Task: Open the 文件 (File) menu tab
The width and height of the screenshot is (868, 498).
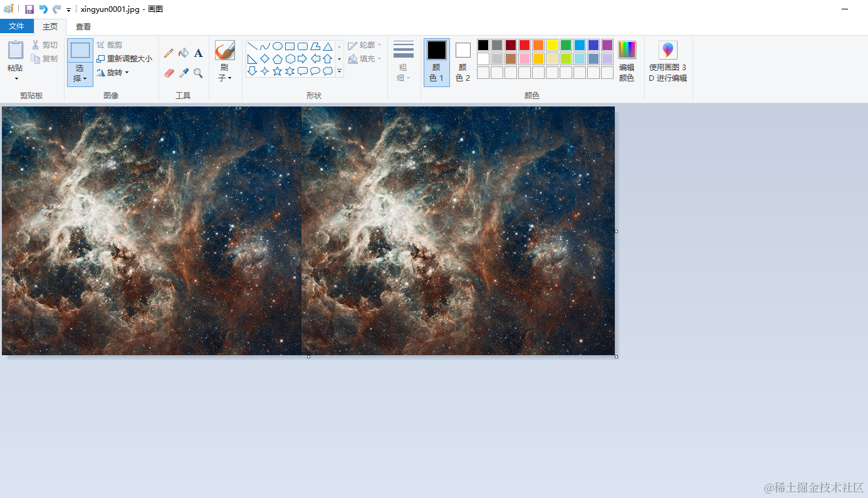Action: tap(17, 26)
